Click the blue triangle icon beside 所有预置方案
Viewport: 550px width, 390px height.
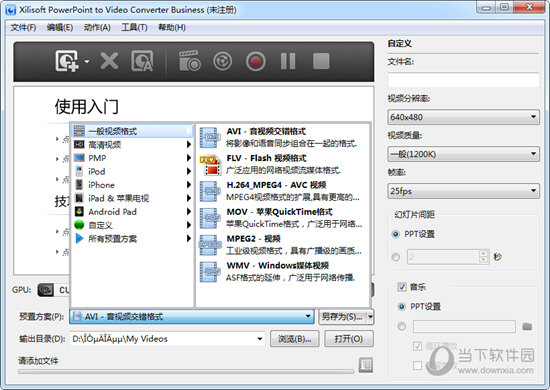click(80, 239)
